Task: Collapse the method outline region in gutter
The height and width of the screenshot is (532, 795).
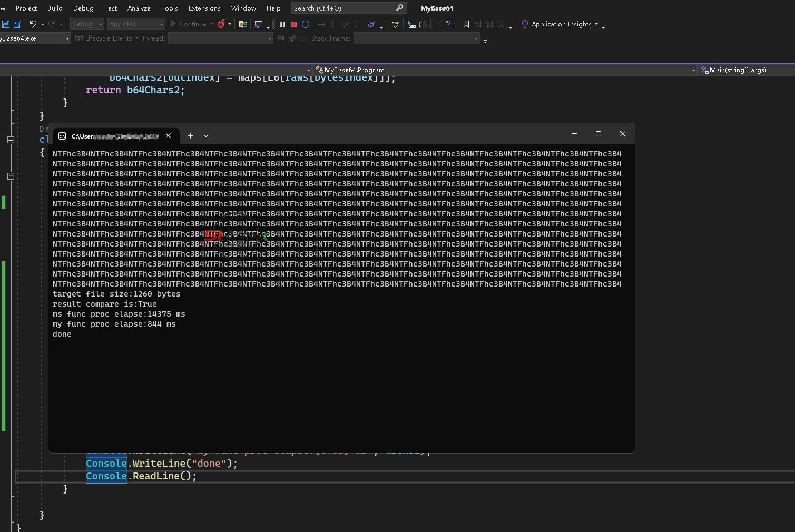Action: [x=11, y=176]
